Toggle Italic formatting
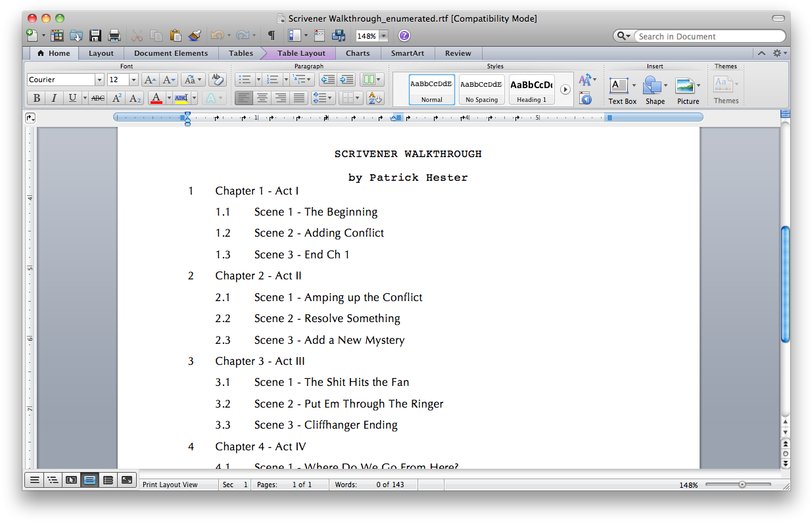 click(54, 98)
